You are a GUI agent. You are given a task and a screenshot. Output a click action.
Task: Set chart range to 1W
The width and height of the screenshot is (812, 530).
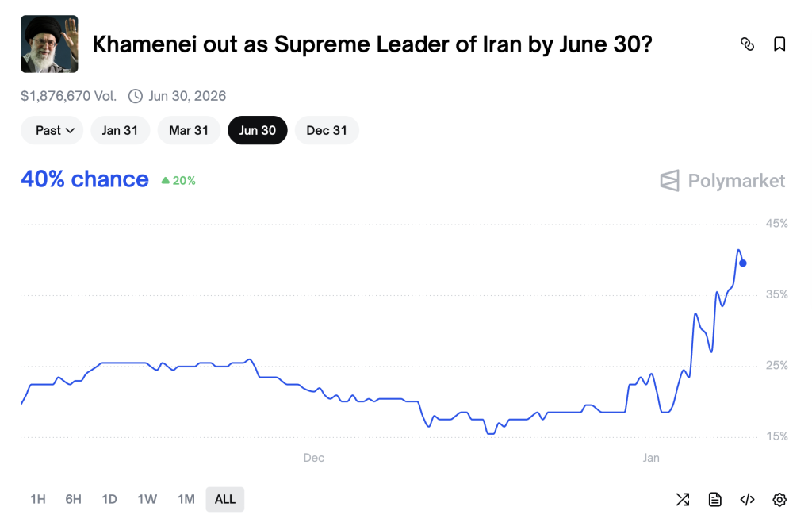[x=147, y=499]
